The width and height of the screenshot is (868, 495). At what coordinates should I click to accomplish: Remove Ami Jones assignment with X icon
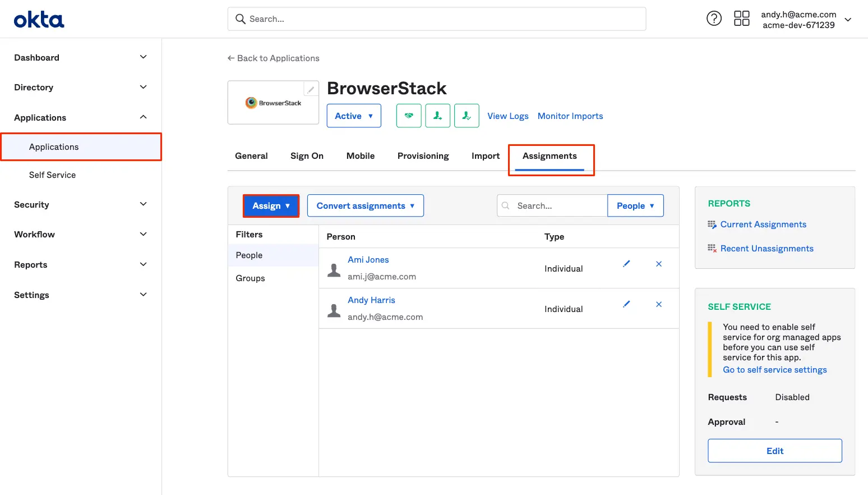click(x=659, y=264)
